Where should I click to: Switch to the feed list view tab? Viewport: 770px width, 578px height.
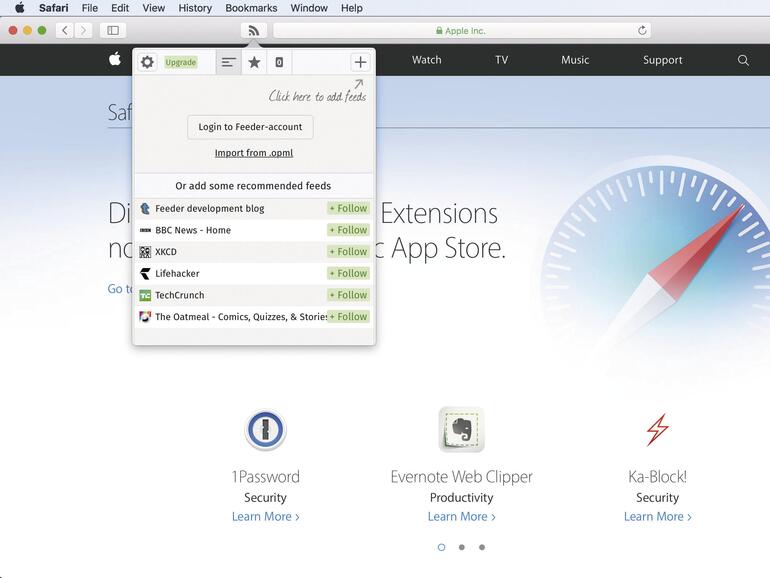[x=228, y=62]
